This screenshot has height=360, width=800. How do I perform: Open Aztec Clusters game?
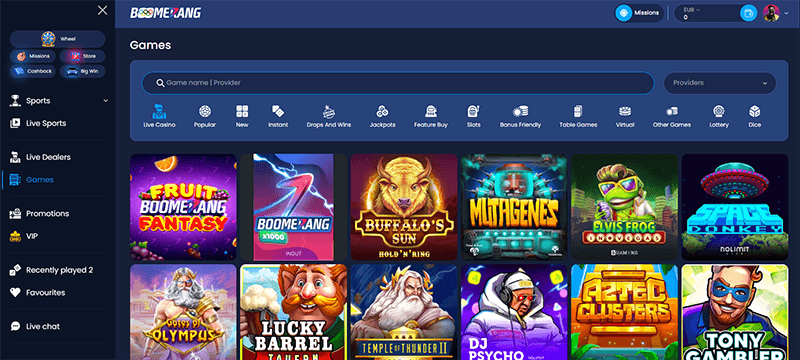(x=624, y=312)
